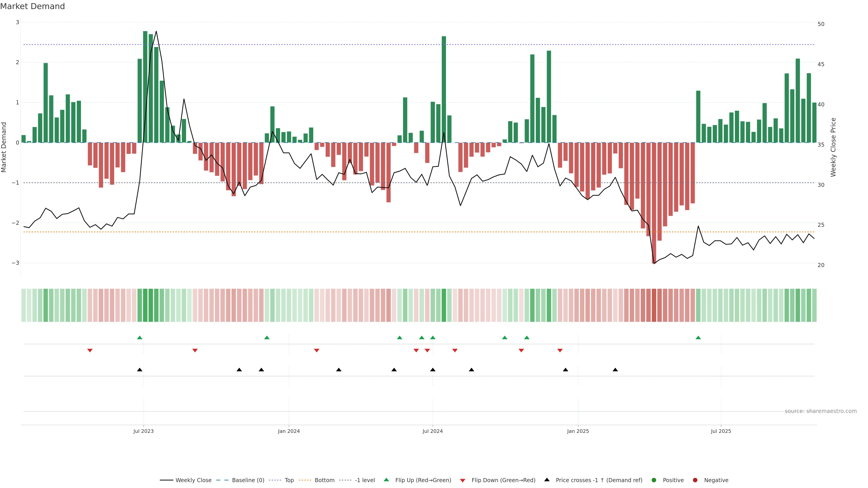The height and width of the screenshot is (488, 868).
Task: Click the Negative red legend dot
Action: pos(695,480)
